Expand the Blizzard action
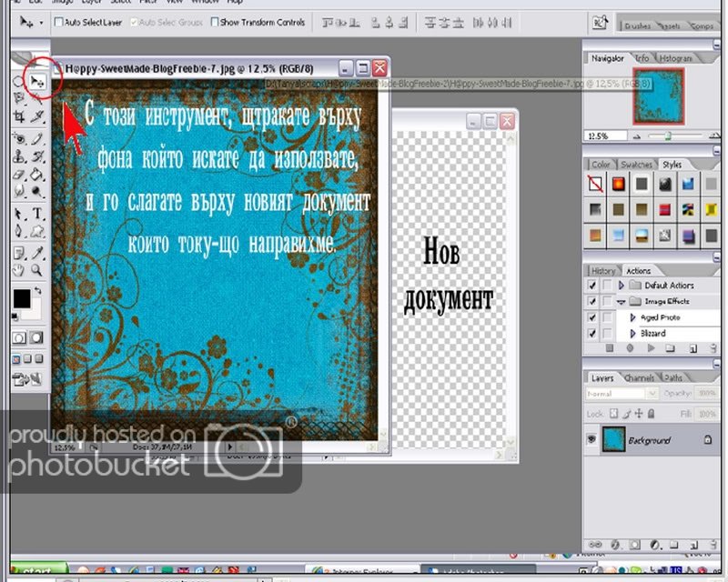 632,333
